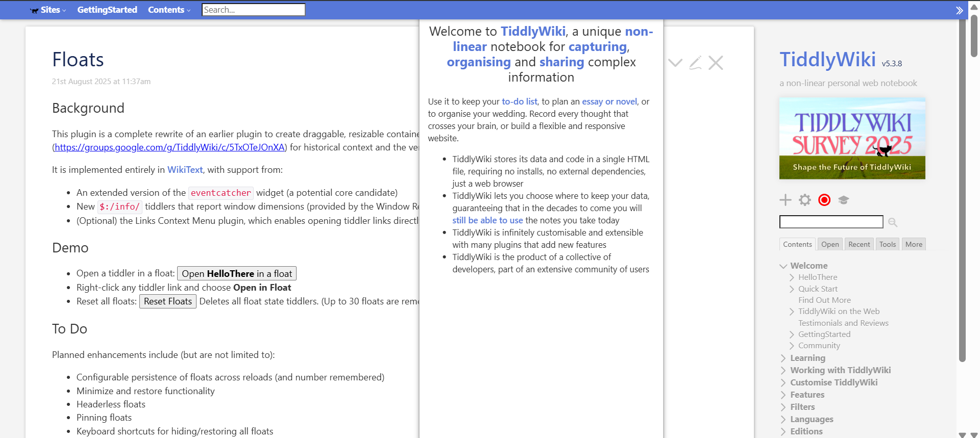The height and width of the screenshot is (438, 980).
Task: Click the sharing link in the heading
Action: click(x=561, y=62)
